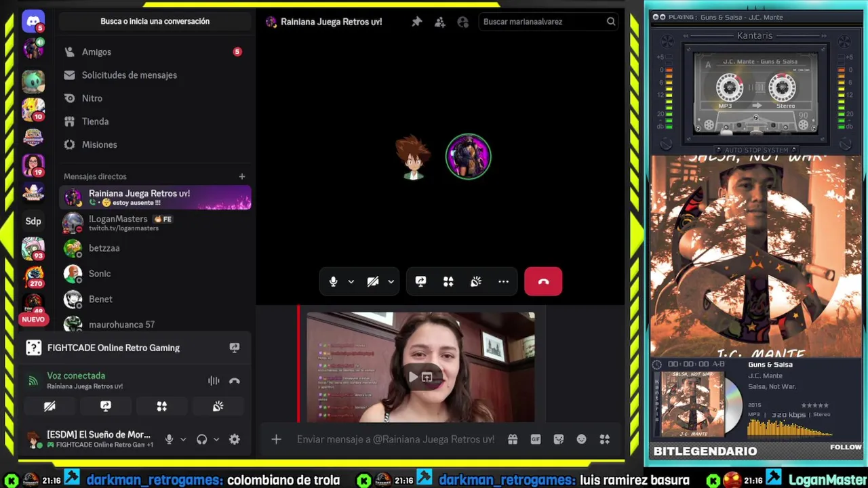Add friends to DM icon in header
The height and width of the screenshot is (488, 868).
440,22
